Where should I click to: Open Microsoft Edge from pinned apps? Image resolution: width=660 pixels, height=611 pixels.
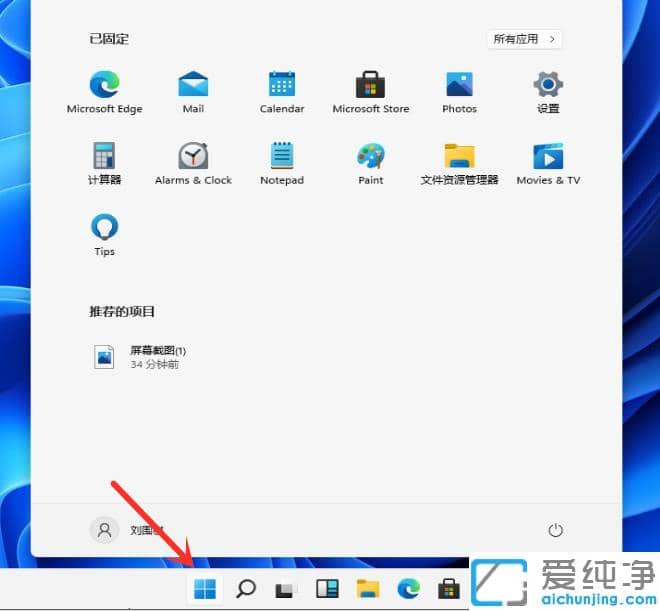[x=104, y=92]
